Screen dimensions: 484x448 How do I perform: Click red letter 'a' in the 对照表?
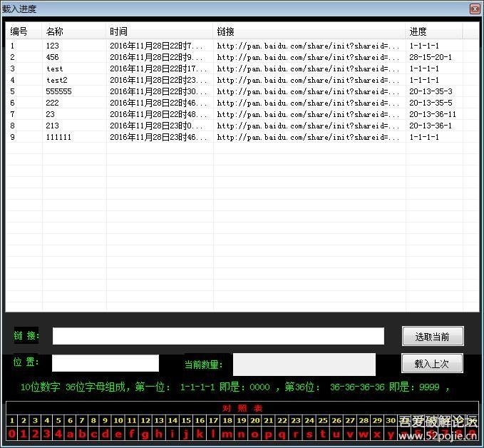(70, 434)
